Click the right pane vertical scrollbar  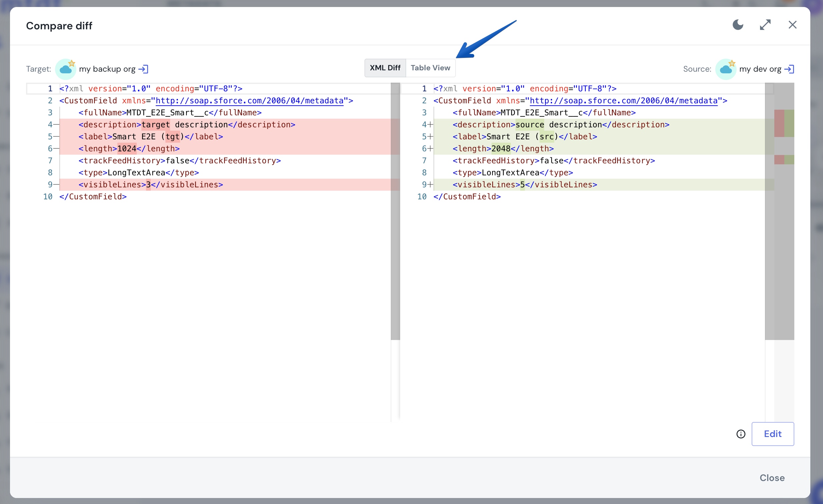tap(769, 211)
